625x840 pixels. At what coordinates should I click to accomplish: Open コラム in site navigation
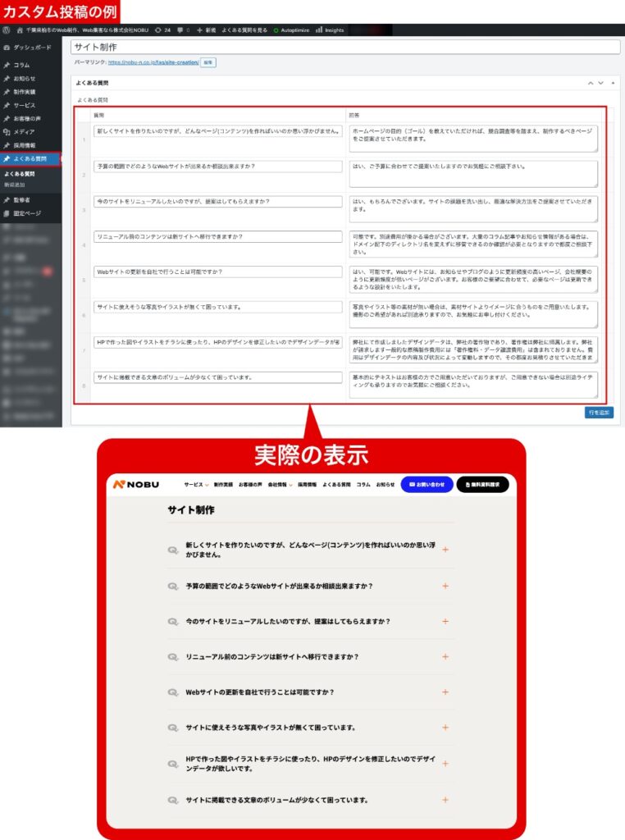click(363, 484)
